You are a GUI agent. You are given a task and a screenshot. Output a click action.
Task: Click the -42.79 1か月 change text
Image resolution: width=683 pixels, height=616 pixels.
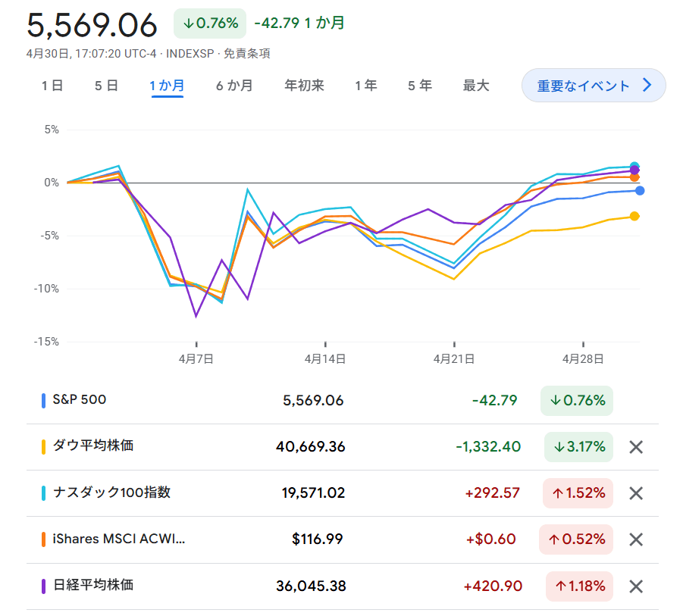click(x=299, y=23)
